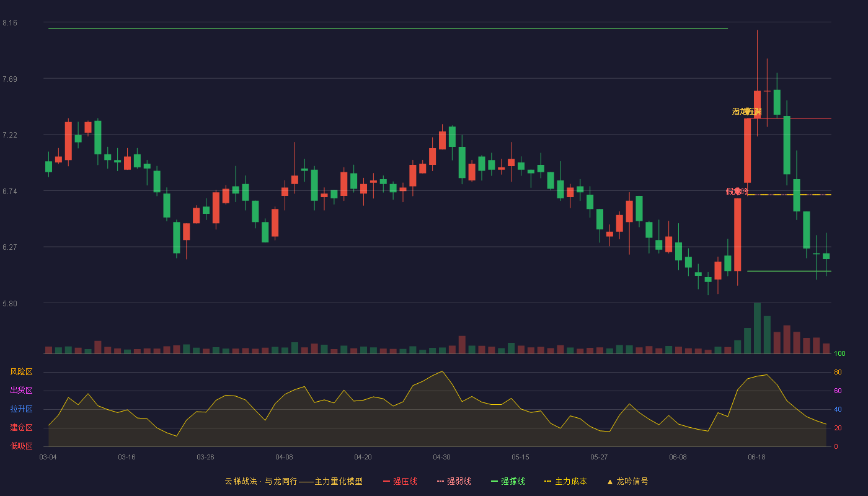Click the 04-20 date label

point(363,457)
